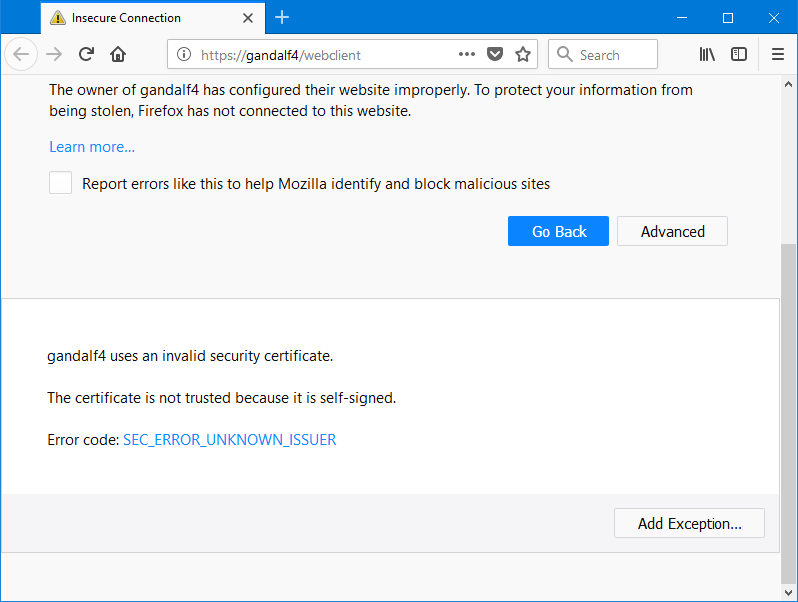Click the Add Exception button
Viewport: 798px width, 602px height.
[x=689, y=523]
